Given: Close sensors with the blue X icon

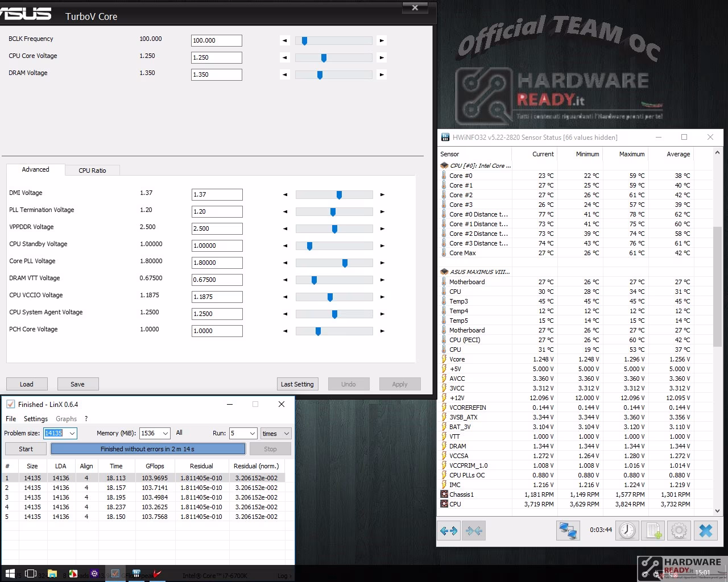Looking at the screenshot, I should (x=706, y=531).
